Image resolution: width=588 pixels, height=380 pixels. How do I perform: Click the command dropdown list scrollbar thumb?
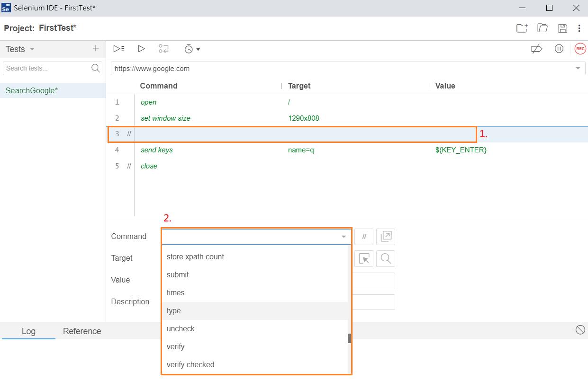point(350,338)
